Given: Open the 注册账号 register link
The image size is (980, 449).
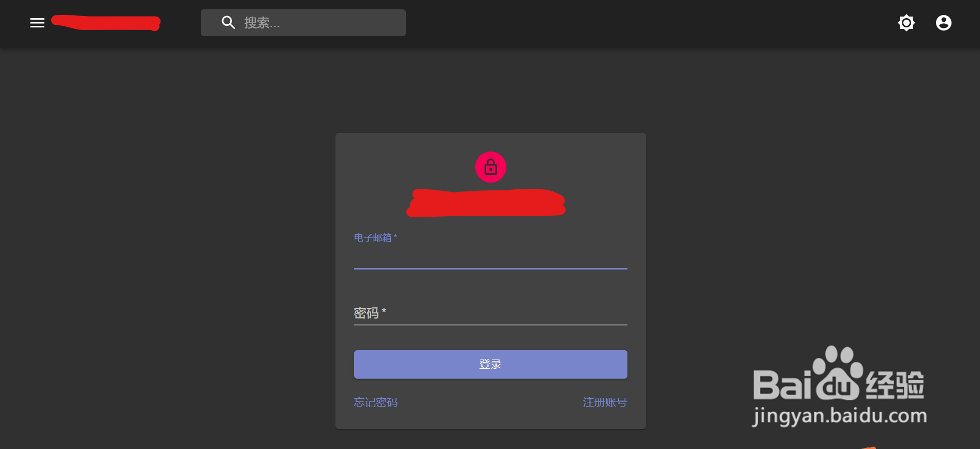Looking at the screenshot, I should click(605, 402).
